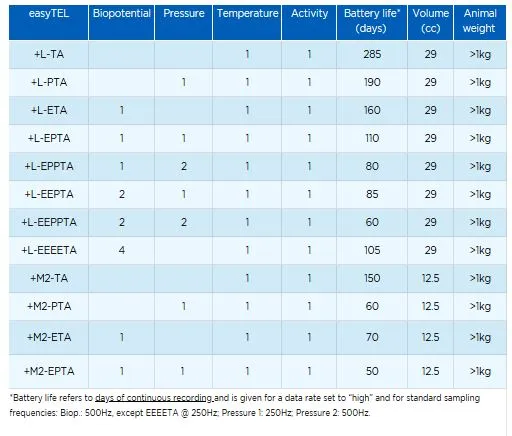Click the 285 battery life value
The image size is (512, 436).
click(372, 54)
